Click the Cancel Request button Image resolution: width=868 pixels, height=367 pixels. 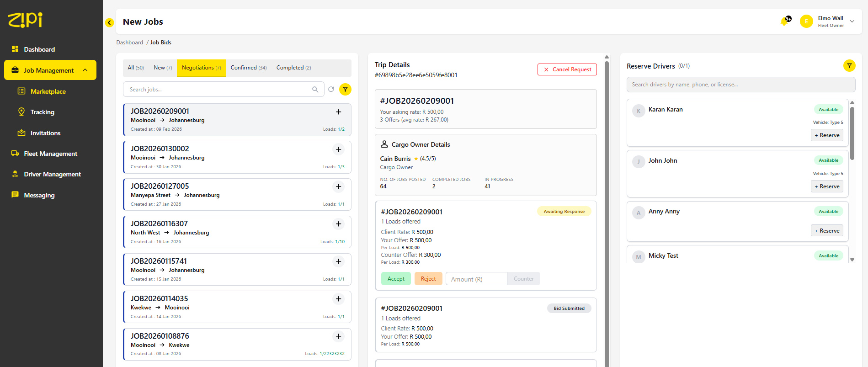click(x=567, y=69)
